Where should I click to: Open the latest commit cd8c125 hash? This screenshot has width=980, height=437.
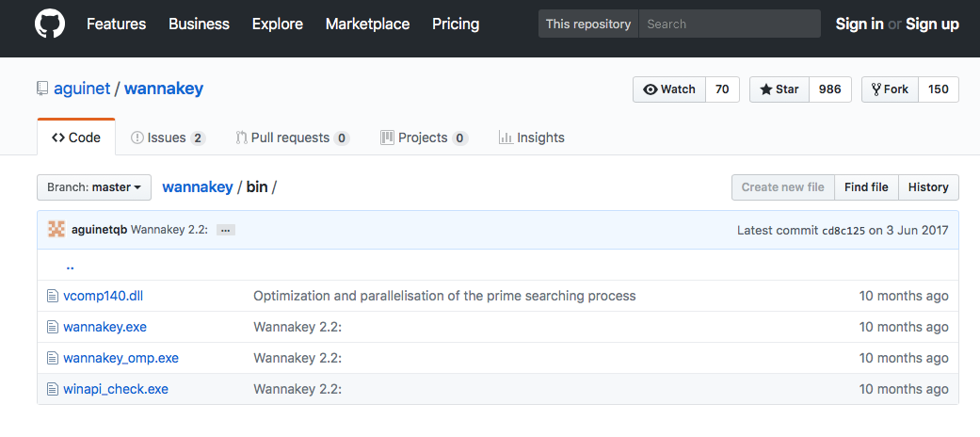coord(843,230)
